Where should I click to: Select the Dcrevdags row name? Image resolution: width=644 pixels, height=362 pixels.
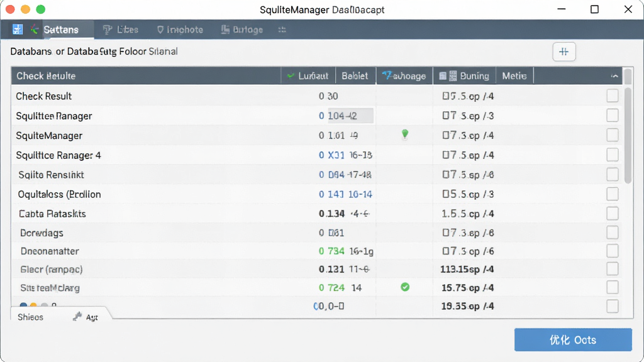coord(42,233)
